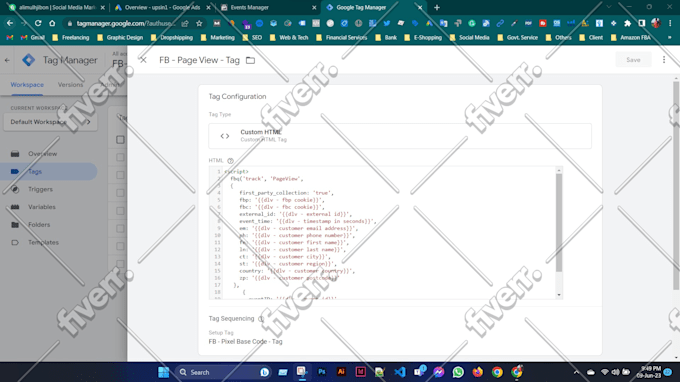Rename the tag title FB - Page View - Tag

[199, 60]
